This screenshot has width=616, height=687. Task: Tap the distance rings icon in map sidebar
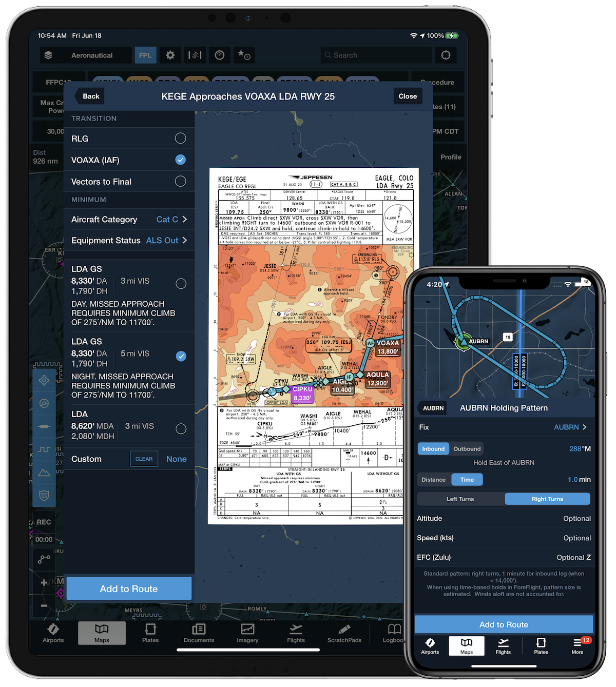[x=44, y=403]
